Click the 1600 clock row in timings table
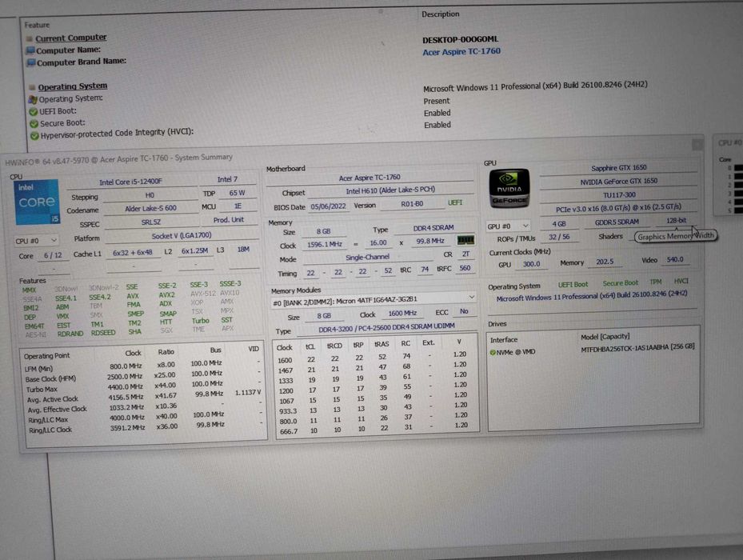743x560 pixels. click(375, 357)
